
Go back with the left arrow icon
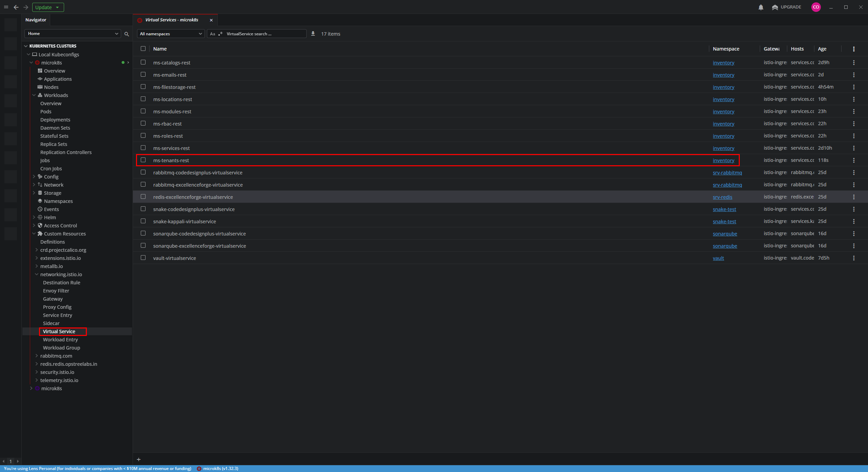coord(16,7)
